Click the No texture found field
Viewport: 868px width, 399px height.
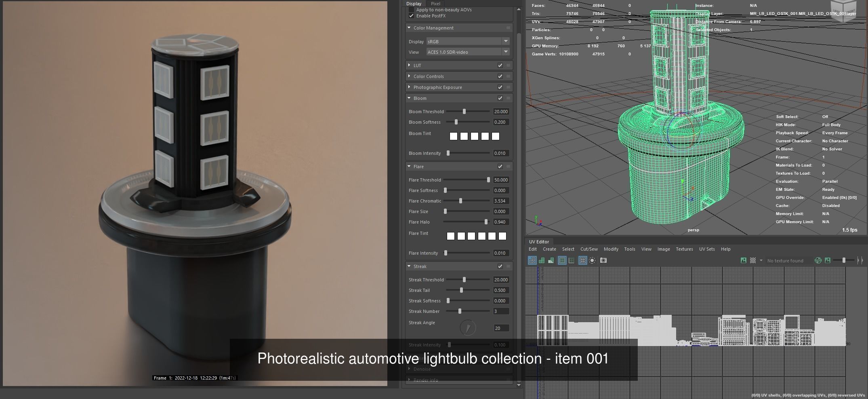point(788,261)
